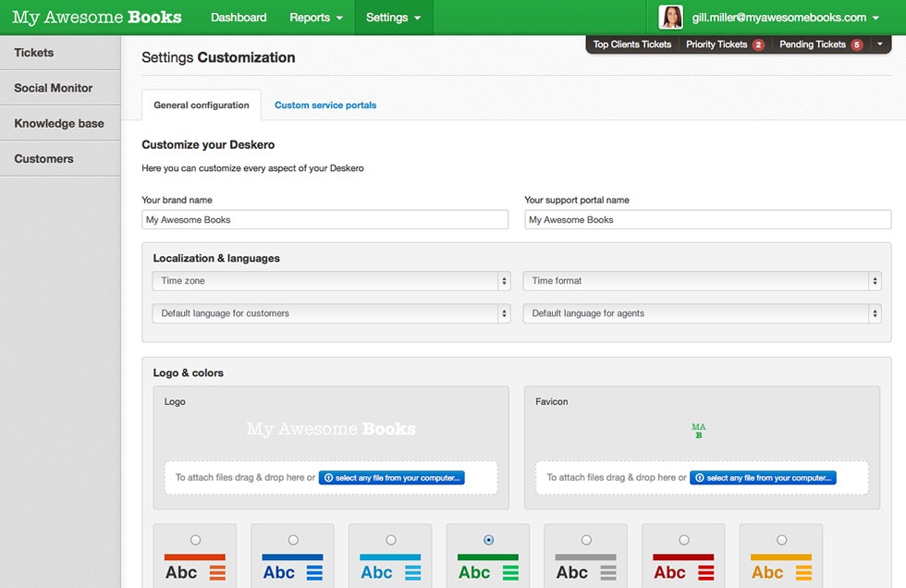Image resolution: width=906 pixels, height=588 pixels.
Task: Select the light blue theme radio button
Action: coord(390,540)
